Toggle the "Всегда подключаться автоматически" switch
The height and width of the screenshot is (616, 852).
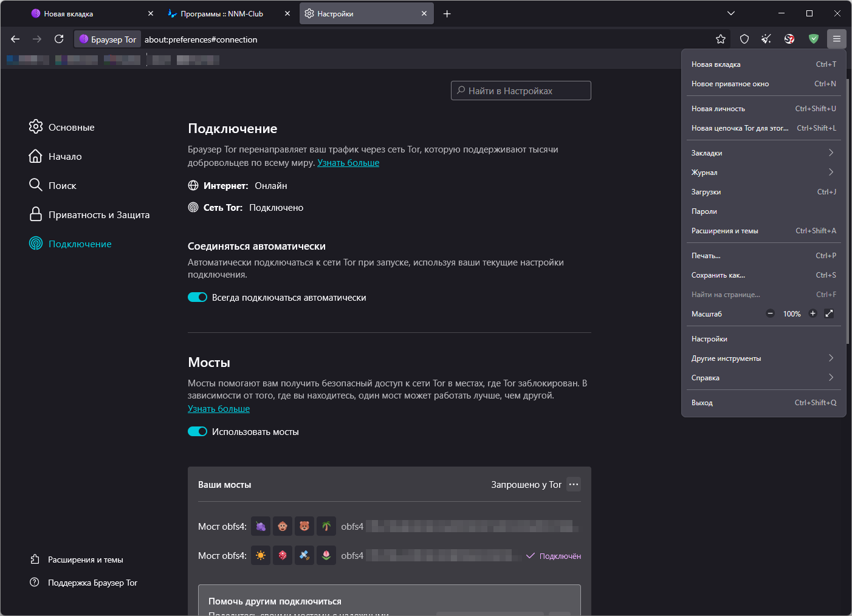(198, 297)
